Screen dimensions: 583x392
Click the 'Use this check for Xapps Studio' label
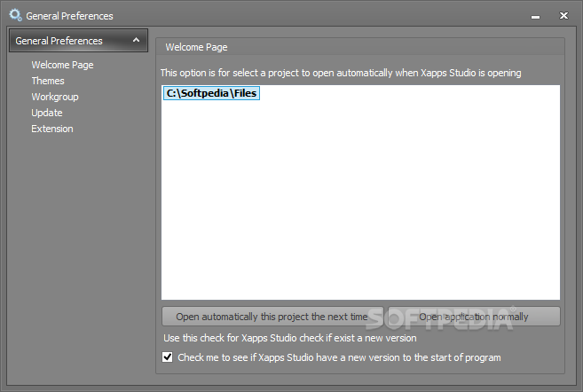pyautogui.click(x=289, y=338)
